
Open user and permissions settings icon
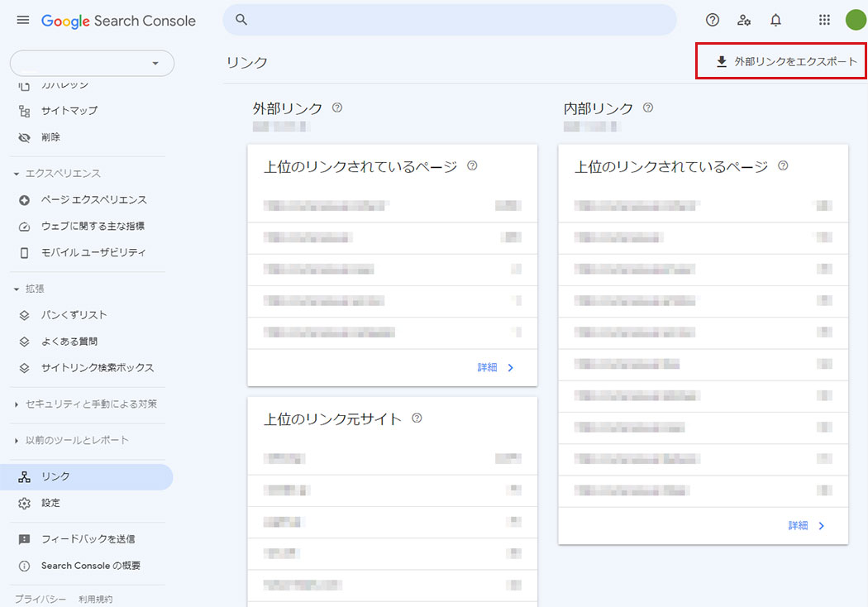pyautogui.click(x=744, y=21)
